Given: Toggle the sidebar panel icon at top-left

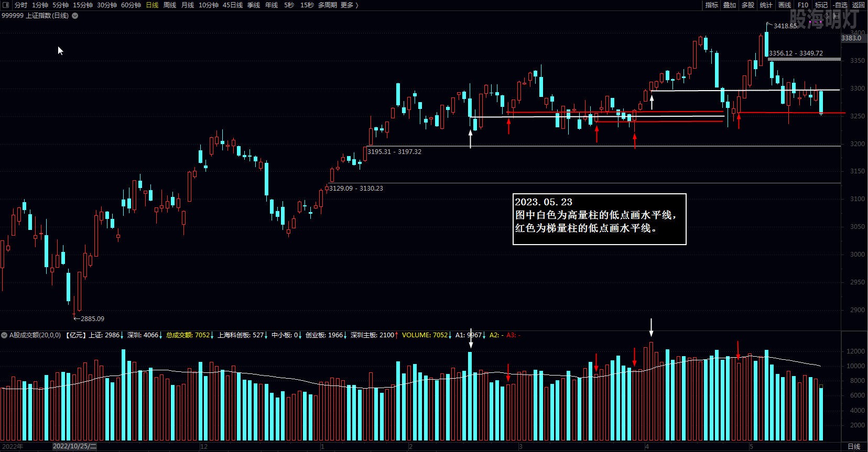Looking at the screenshot, I should (x=6, y=5).
